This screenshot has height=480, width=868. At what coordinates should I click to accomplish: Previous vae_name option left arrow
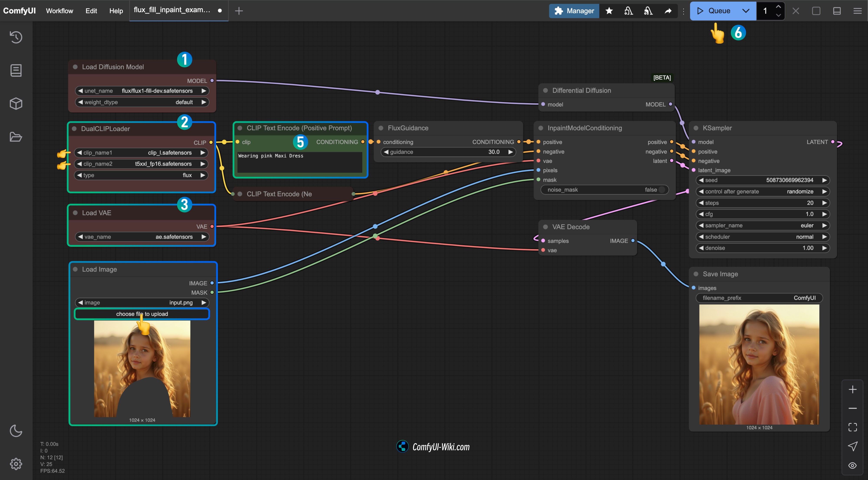80,237
